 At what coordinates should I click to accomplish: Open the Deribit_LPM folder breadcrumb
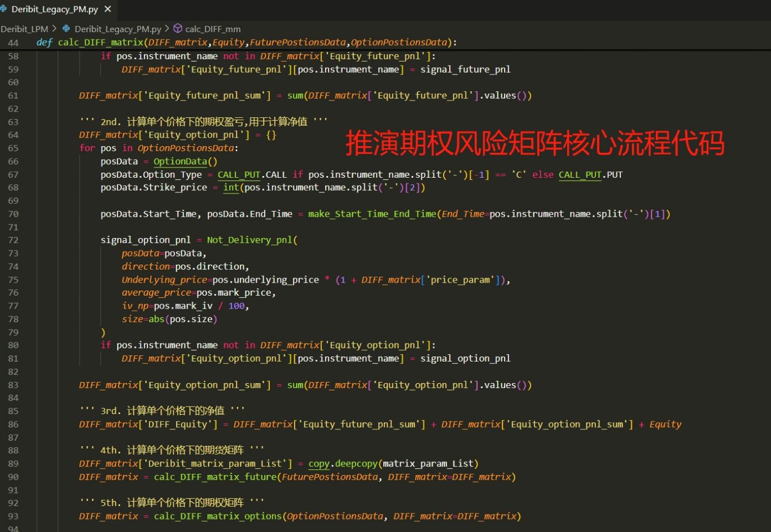click(24, 29)
